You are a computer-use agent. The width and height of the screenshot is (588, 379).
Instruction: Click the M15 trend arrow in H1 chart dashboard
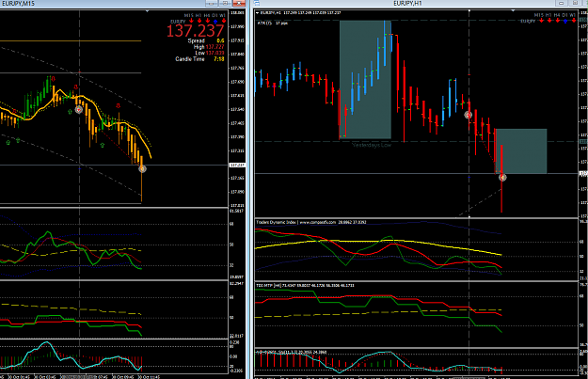[541, 21]
